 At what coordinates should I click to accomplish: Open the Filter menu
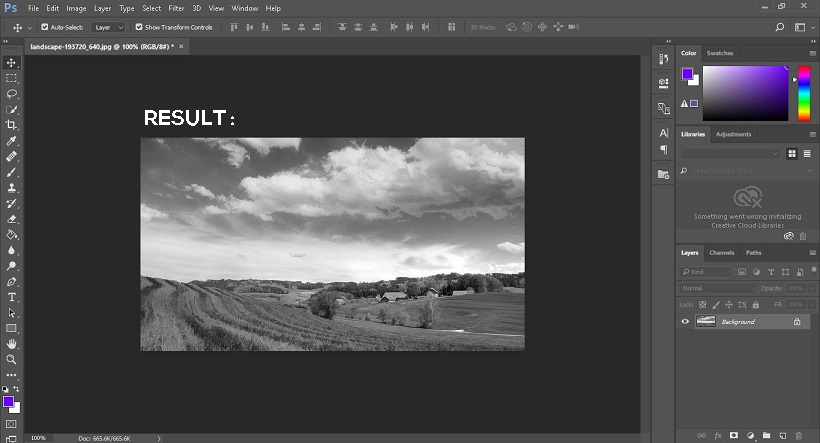176,8
